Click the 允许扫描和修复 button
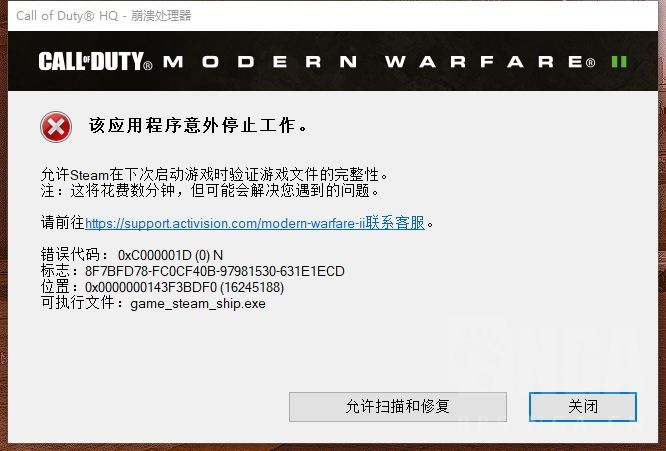Viewport: 666px width, 451px height. 398,407
